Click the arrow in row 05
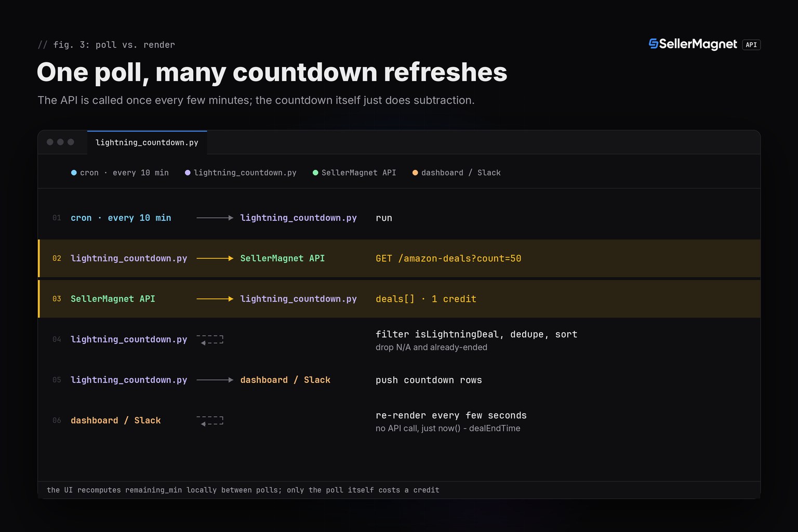This screenshot has width=798, height=532. click(215, 380)
